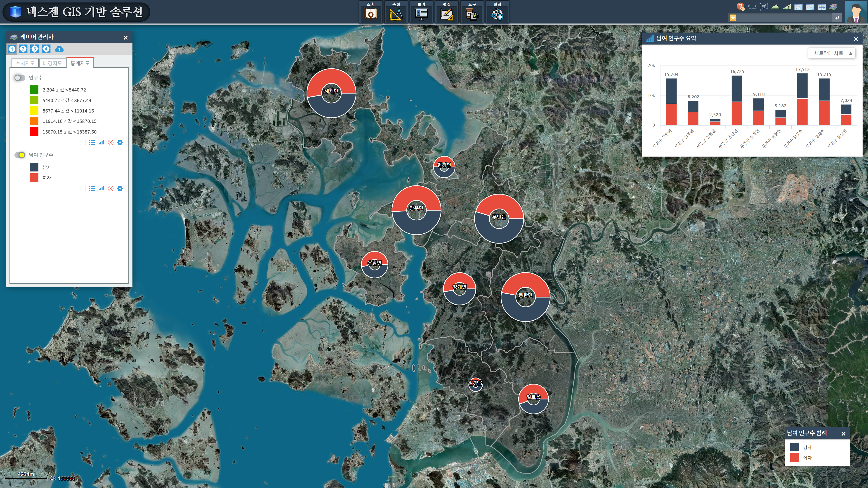Click the search input field in top bar
This screenshot has width=868, height=488.
(784, 18)
